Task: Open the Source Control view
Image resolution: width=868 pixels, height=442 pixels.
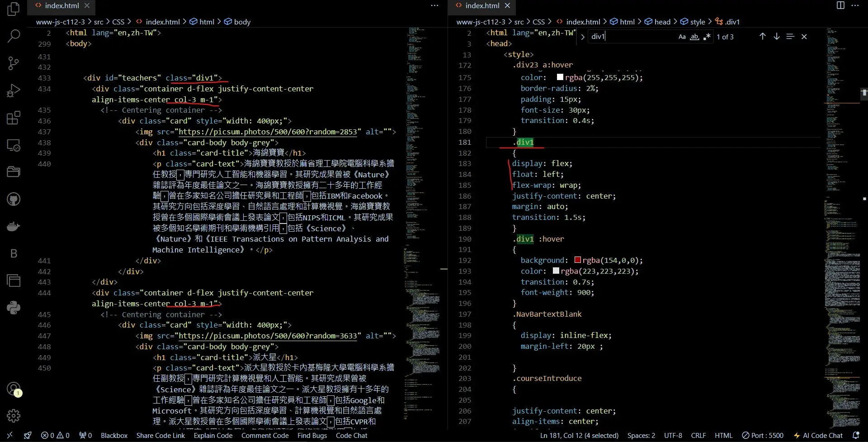Action: point(14,63)
